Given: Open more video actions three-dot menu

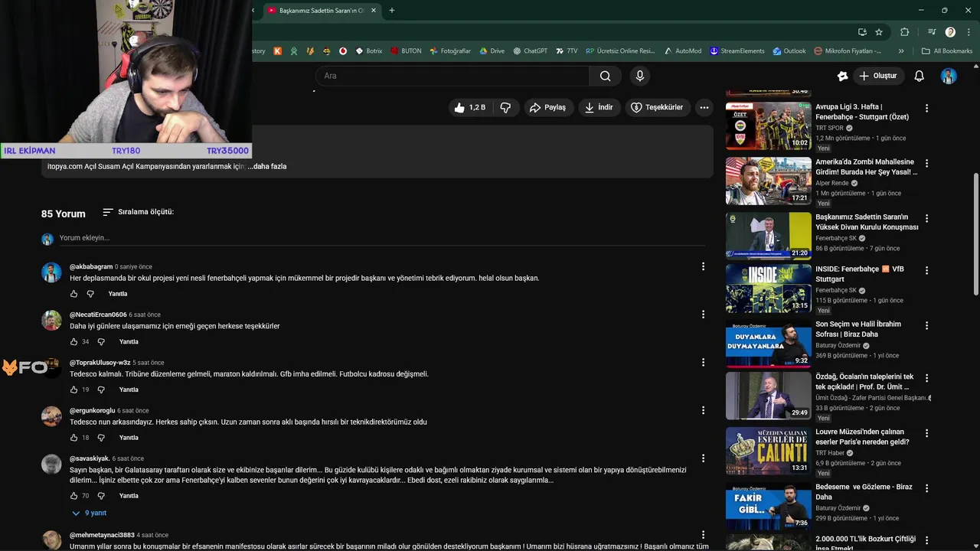Looking at the screenshot, I should (x=704, y=108).
